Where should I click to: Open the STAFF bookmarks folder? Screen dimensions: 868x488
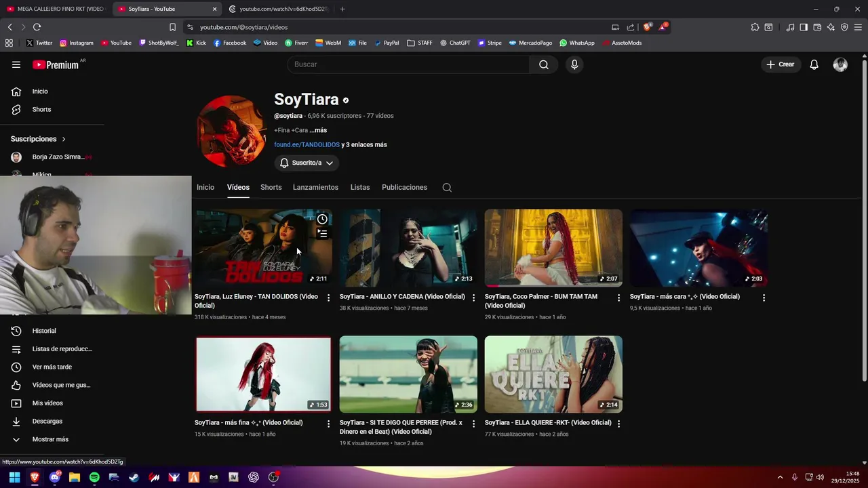click(x=420, y=43)
